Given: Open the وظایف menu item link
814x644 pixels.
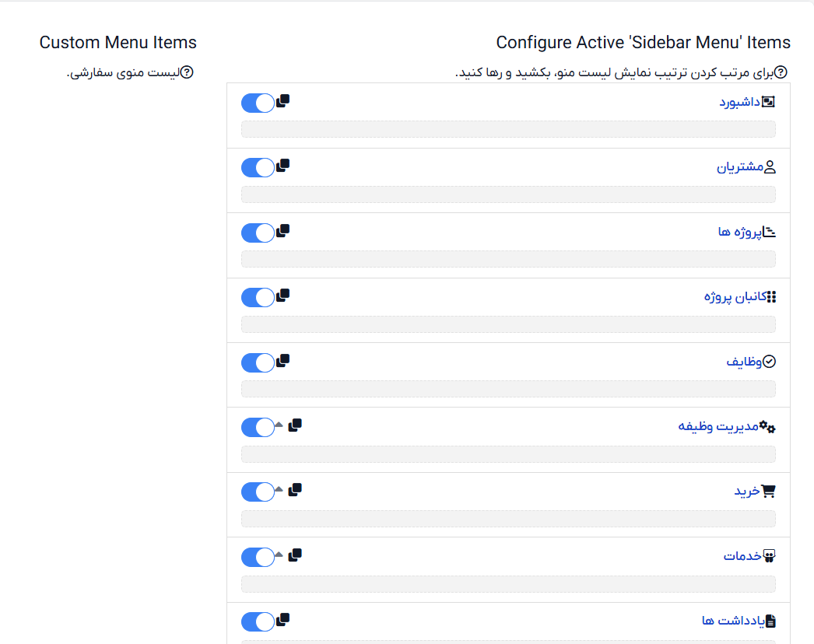Looking at the screenshot, I should tap(743, 361).
